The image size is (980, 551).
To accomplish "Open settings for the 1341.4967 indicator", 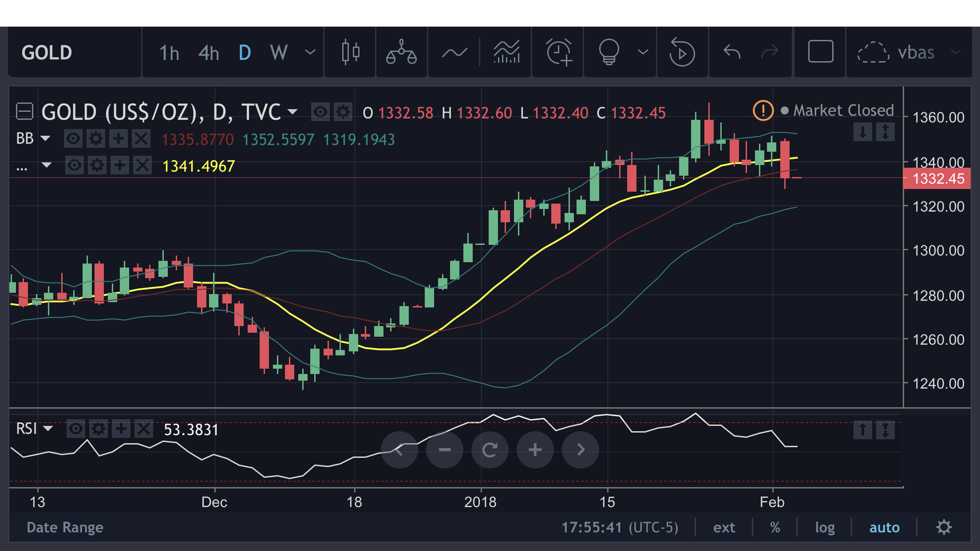I will 97,165.
